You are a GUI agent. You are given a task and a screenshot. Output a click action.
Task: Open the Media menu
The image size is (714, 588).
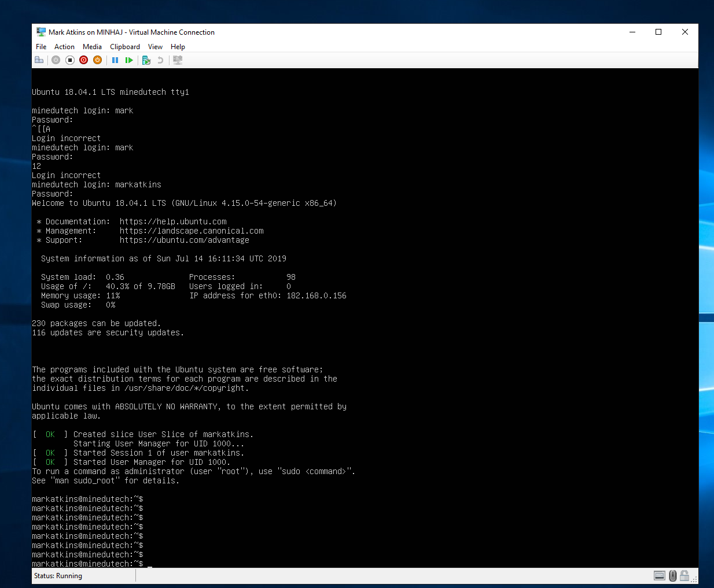92,47
